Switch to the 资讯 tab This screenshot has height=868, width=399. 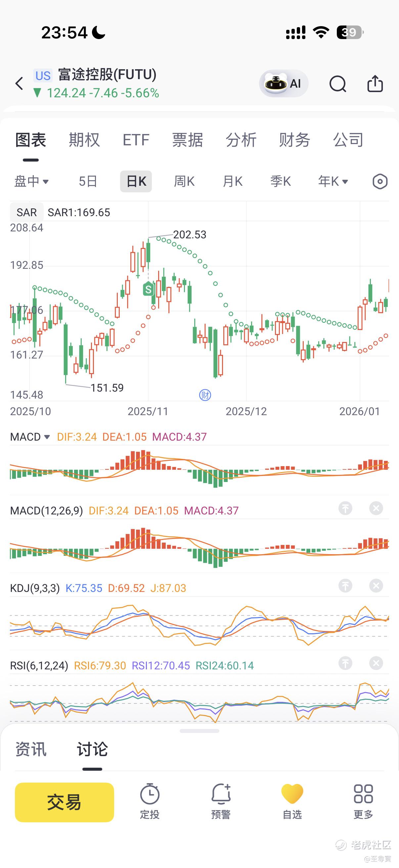pyautogui.click(x=31, y=750)
